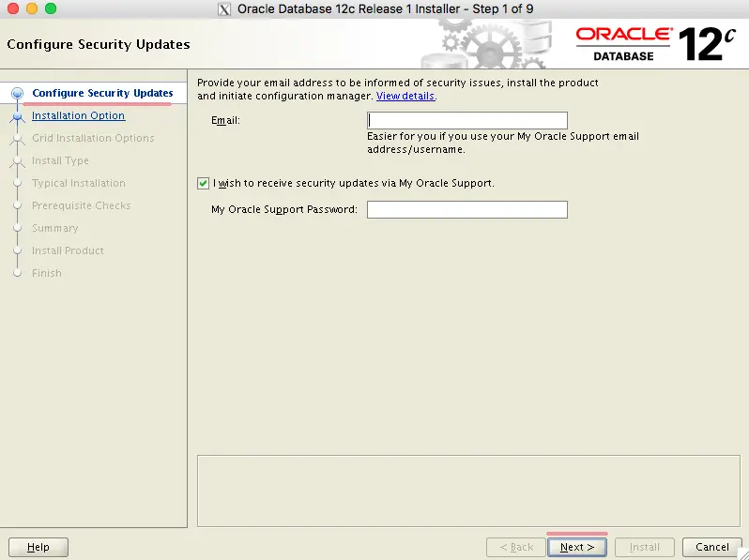Cancel the Oracle installer

pos(711,547)
